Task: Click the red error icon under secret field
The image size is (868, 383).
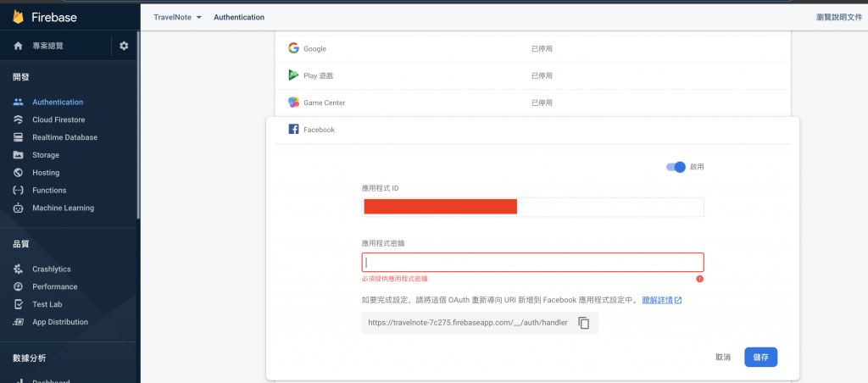Action: 699,279
